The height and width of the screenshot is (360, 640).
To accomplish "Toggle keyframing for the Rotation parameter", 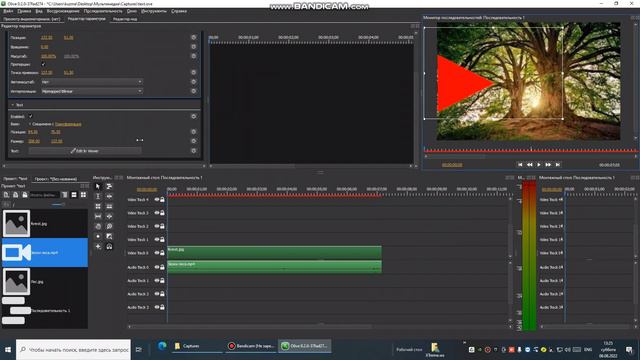I will point(194,47).
